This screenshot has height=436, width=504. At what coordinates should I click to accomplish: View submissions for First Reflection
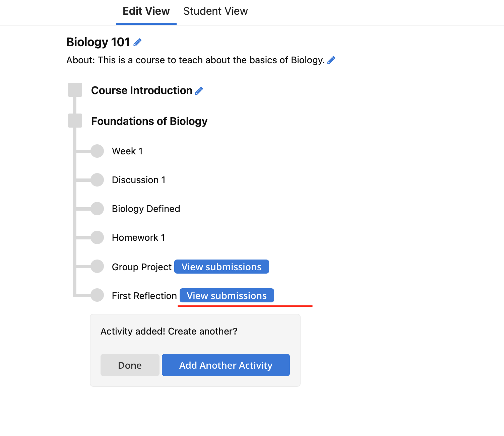point(227,295)
